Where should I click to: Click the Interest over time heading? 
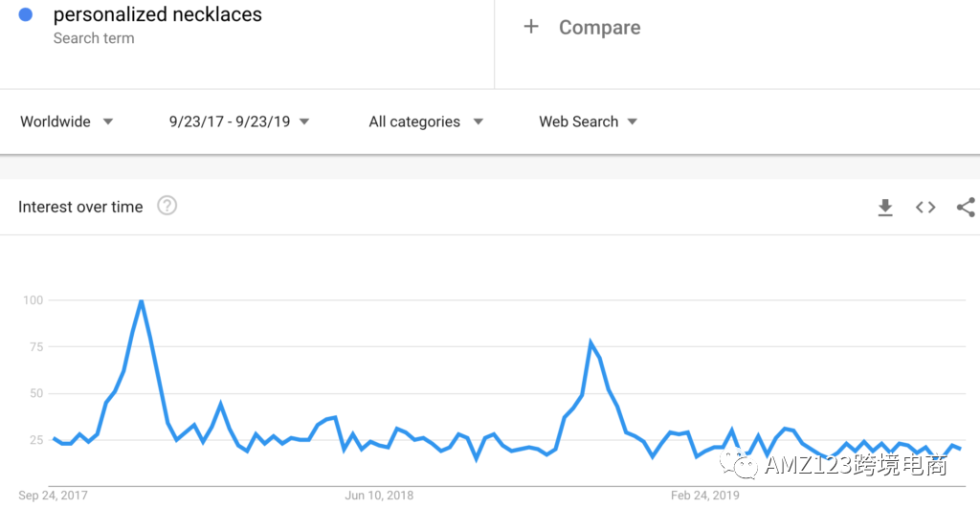[x=80, y=207]
